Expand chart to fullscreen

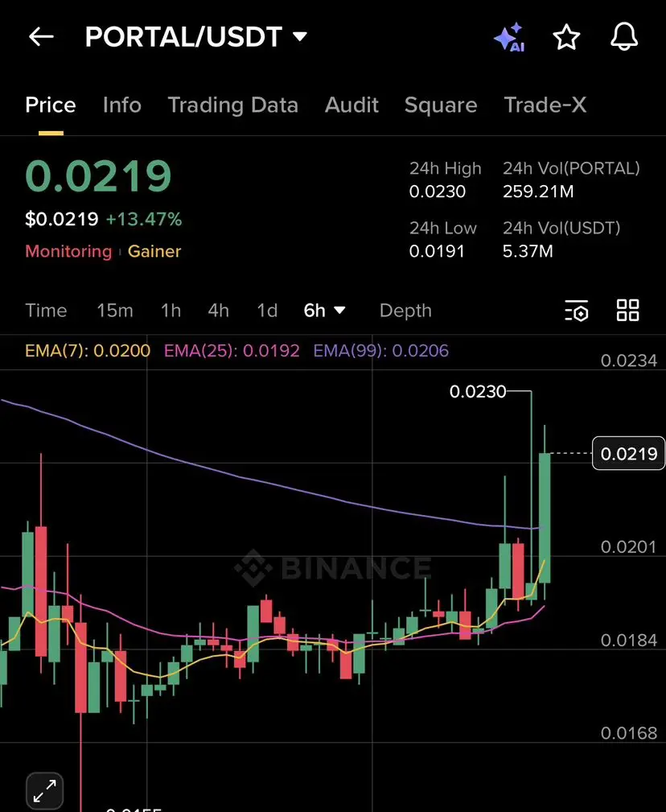pos(44,791)
